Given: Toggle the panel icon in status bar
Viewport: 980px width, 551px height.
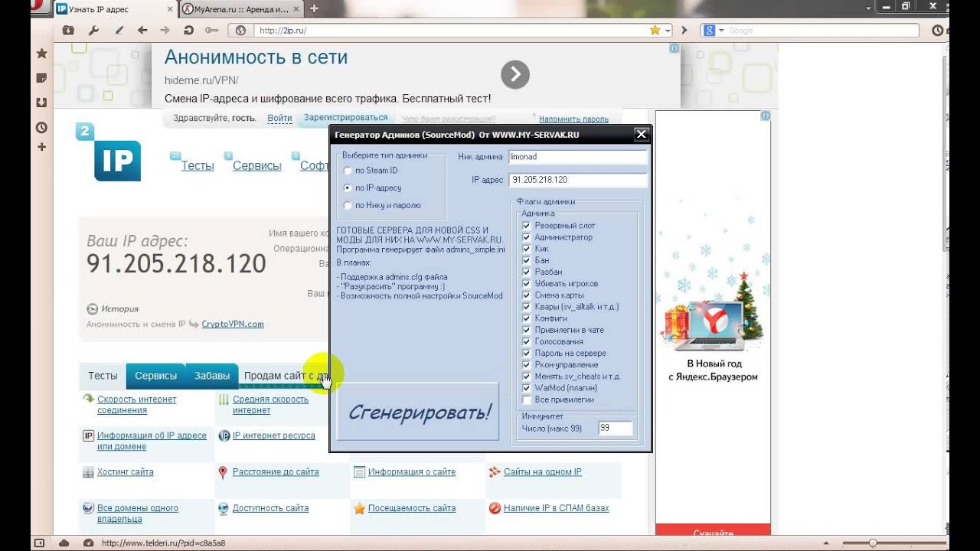Looking at the screenshot, I should tap(39, 543).
